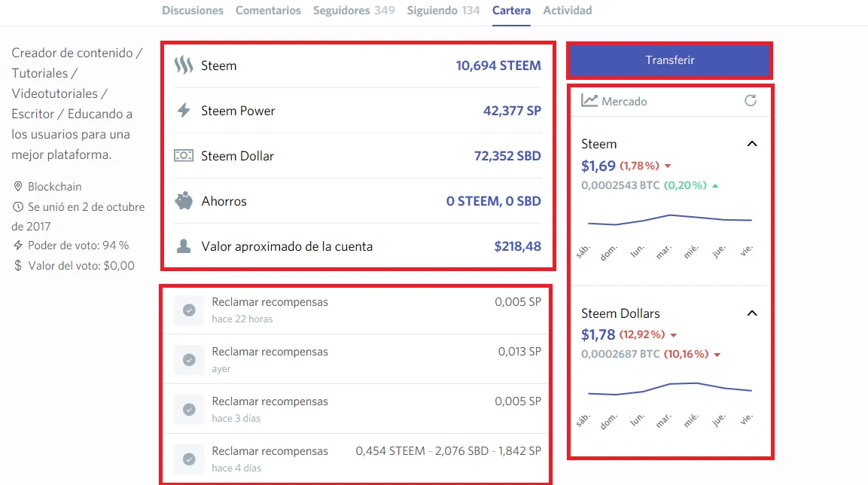868x485 pixels.
Task: Click the red down arrow beside 10,16%
Action: (717, 355)
